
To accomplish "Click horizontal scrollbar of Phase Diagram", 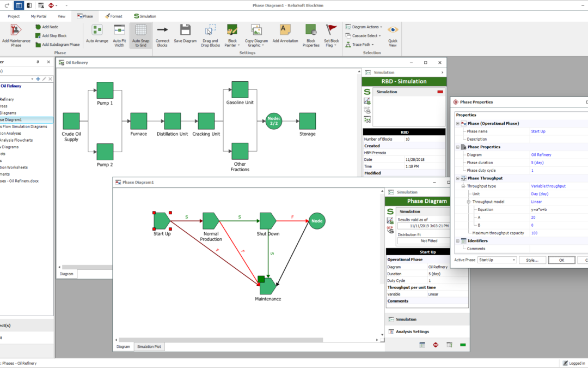I will tap(221, 340).
